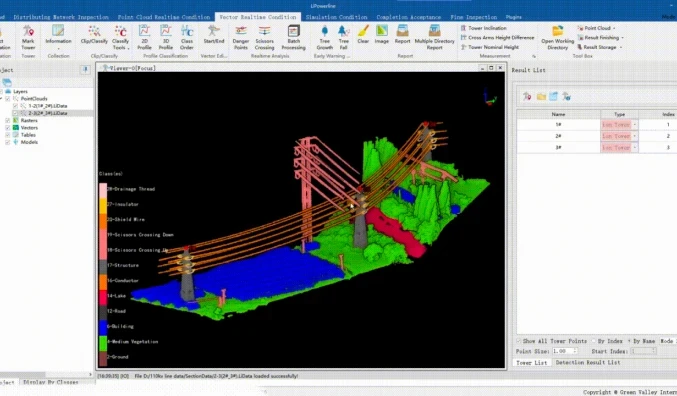
Task: Click the 6-Building blue legend swatch
Action: [103, 326]
